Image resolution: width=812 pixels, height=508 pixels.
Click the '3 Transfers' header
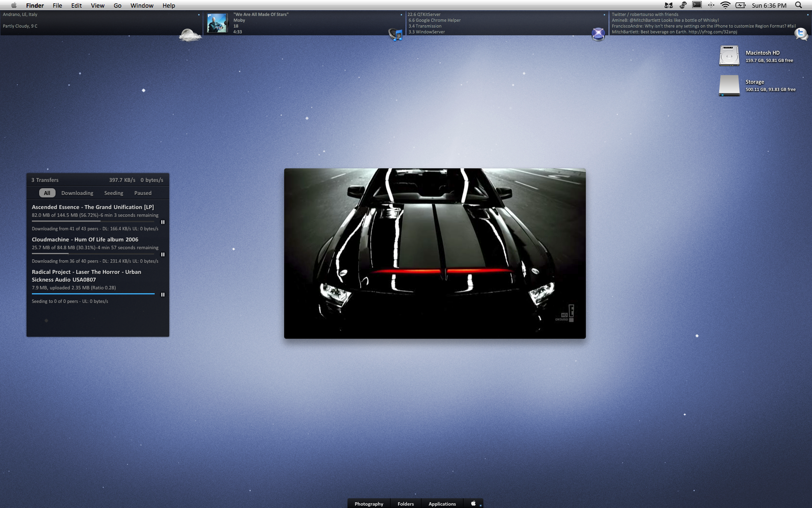45,180
